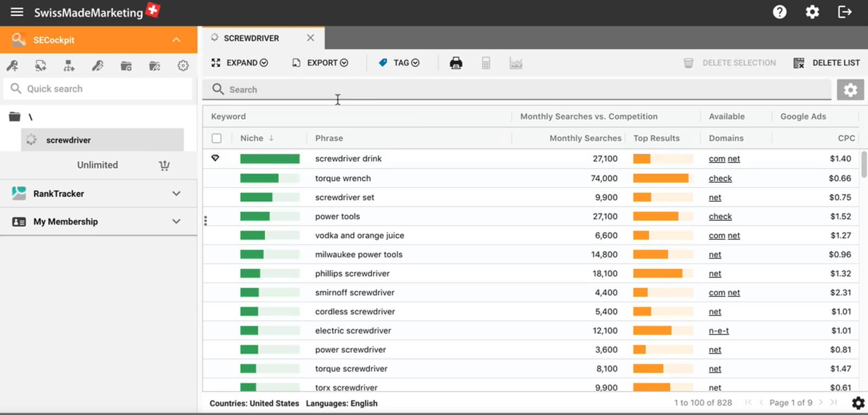Select the SCREWDRIVER tab

(252, 38)
